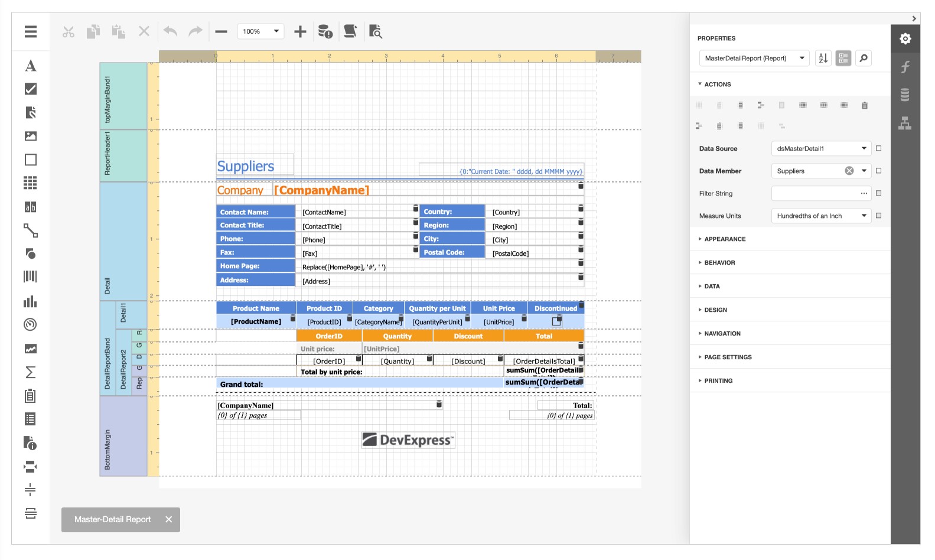Select the Shape tool in toolbox

pyautogui.click(x=31, y=254)
